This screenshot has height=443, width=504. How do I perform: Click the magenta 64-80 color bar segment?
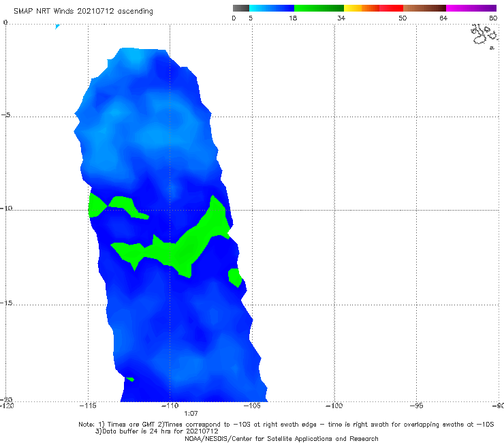point(471,8)
